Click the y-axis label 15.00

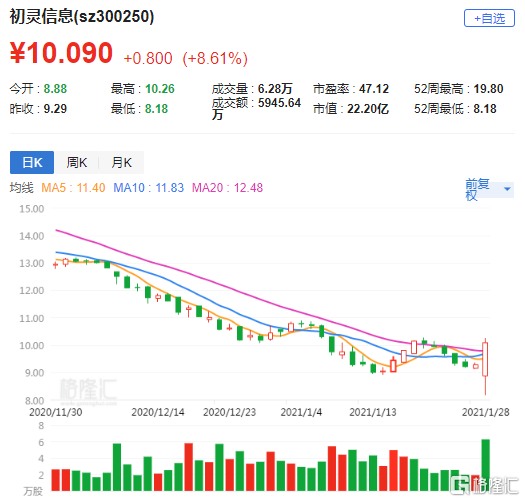coord(31,209)
